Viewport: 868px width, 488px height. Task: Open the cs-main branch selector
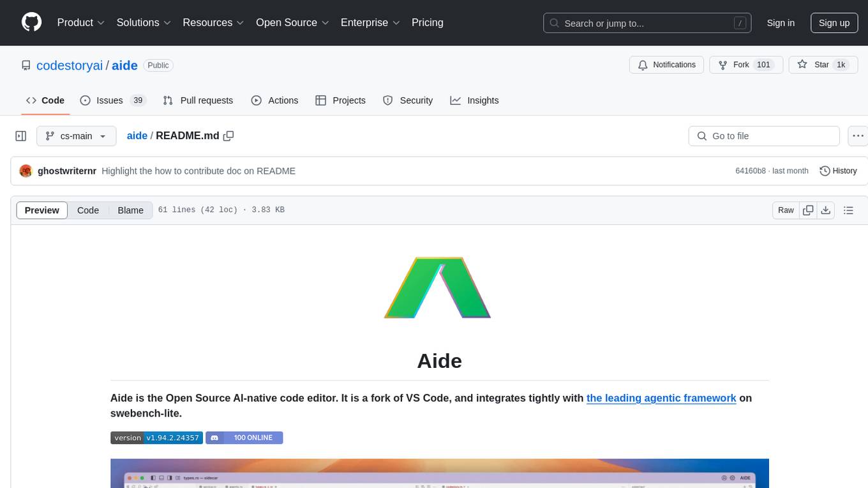[76, 136]
